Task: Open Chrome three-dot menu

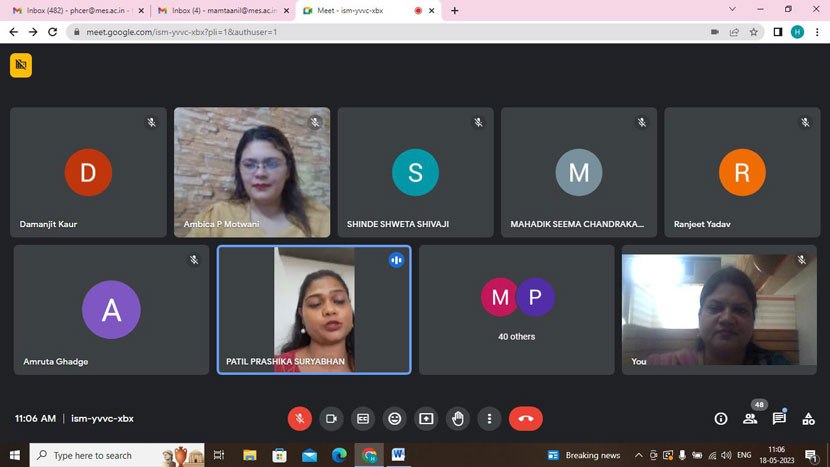Action: coord(817,32)
